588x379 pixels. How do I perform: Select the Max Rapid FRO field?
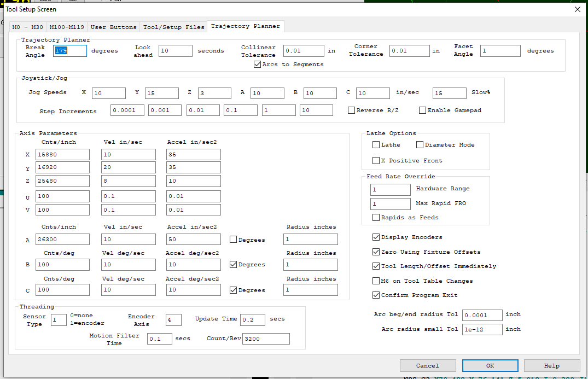click(390, 204)
